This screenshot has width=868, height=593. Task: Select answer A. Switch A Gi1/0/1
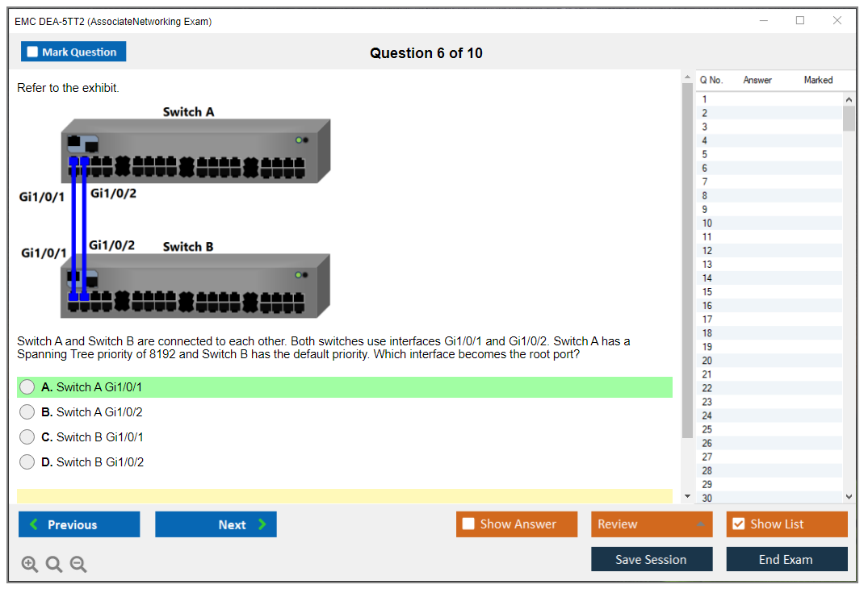click(27, 387)
